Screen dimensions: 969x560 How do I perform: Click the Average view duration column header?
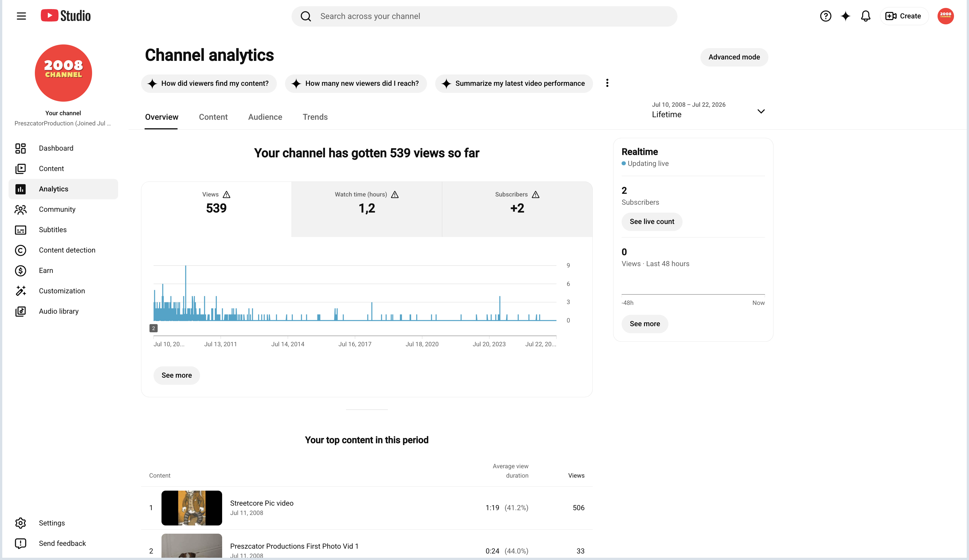coord(510,471)
